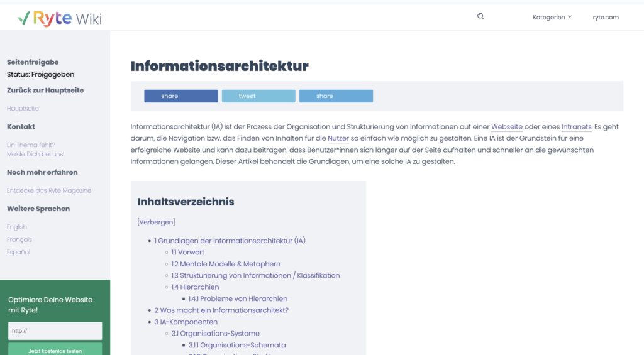
Task: Open the Ryte Wiki logo homepage
Action: 60,18
